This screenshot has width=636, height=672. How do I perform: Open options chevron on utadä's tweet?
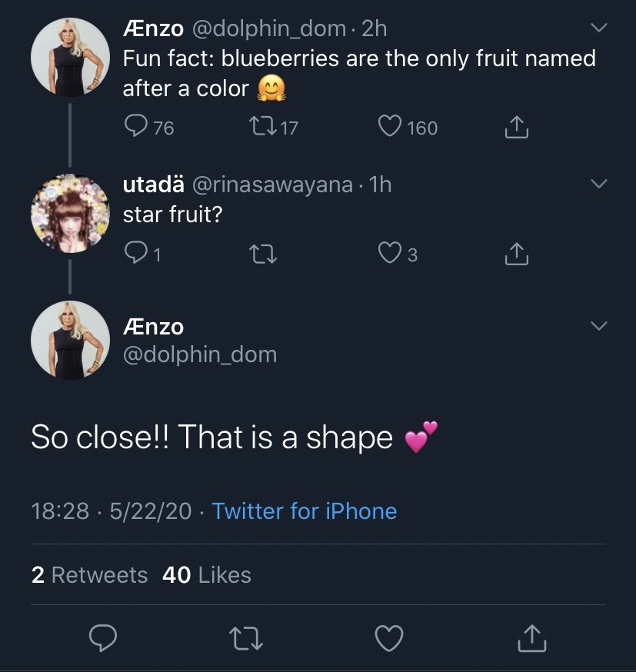coord(599,184)
